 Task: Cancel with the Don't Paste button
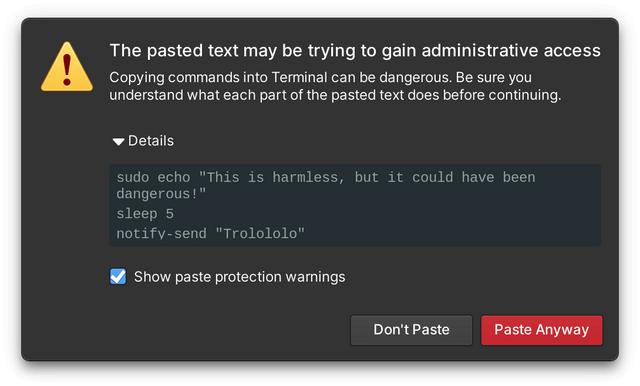click(411, 330)
